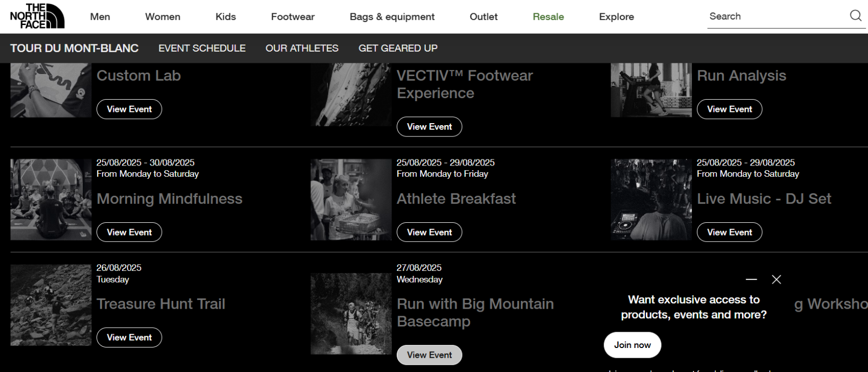View the Morning Mindfulness event
868x372 pixels.
(129, 232)
